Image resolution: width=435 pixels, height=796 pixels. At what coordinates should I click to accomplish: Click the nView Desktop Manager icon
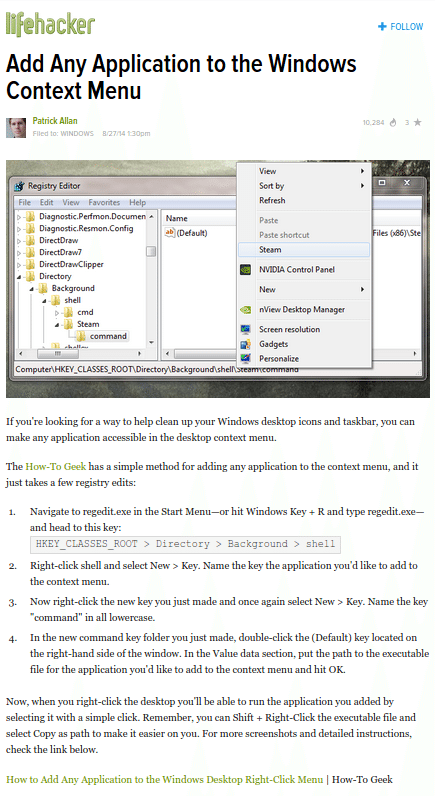tap(245, 309)
